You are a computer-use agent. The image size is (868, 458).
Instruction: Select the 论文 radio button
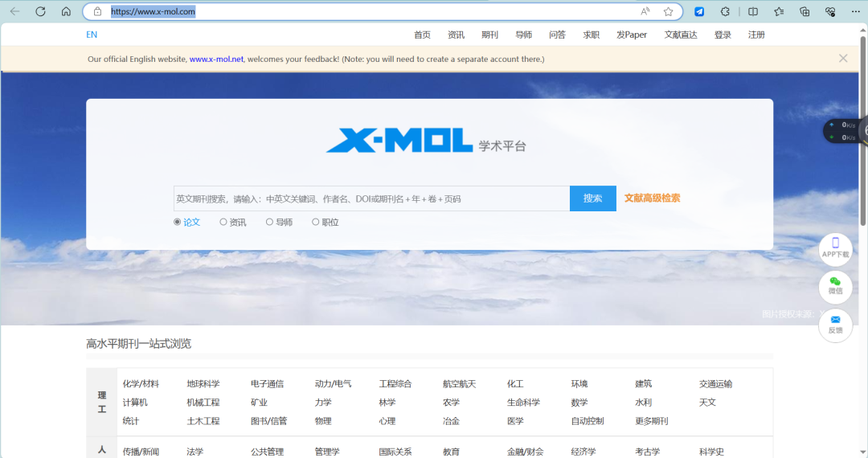coord(177,222)
